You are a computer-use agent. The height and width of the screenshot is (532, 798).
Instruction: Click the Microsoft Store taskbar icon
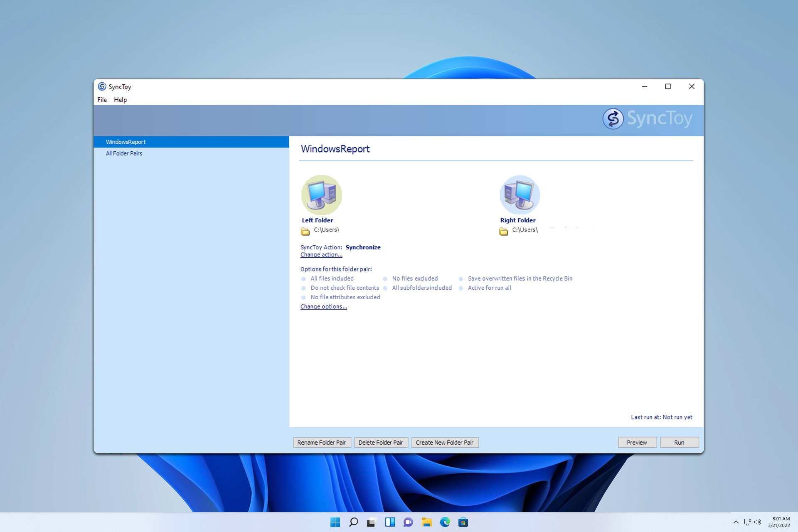463,522
